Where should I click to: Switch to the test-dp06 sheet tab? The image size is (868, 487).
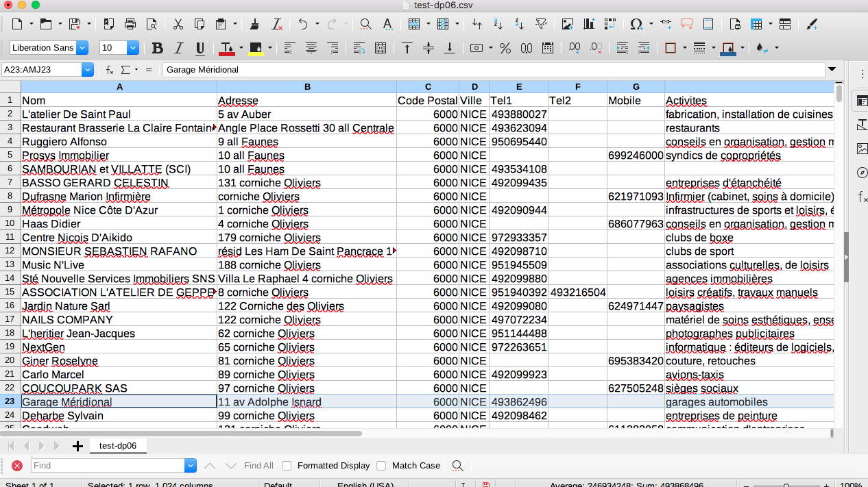click(118, 446)
